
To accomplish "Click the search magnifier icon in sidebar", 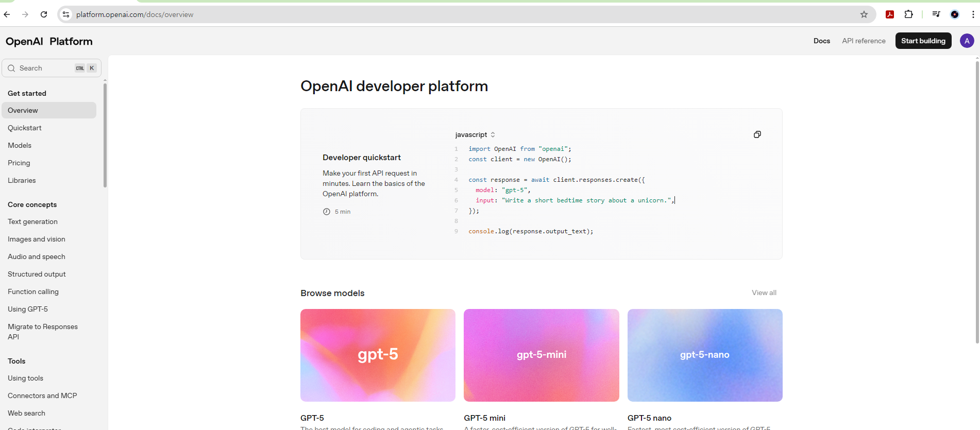I will 11,68.
